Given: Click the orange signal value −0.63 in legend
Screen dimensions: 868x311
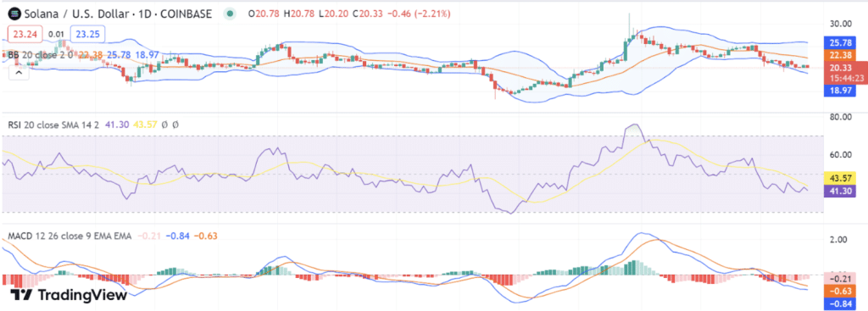Looking at the screenshot, I should pos(206,236).
